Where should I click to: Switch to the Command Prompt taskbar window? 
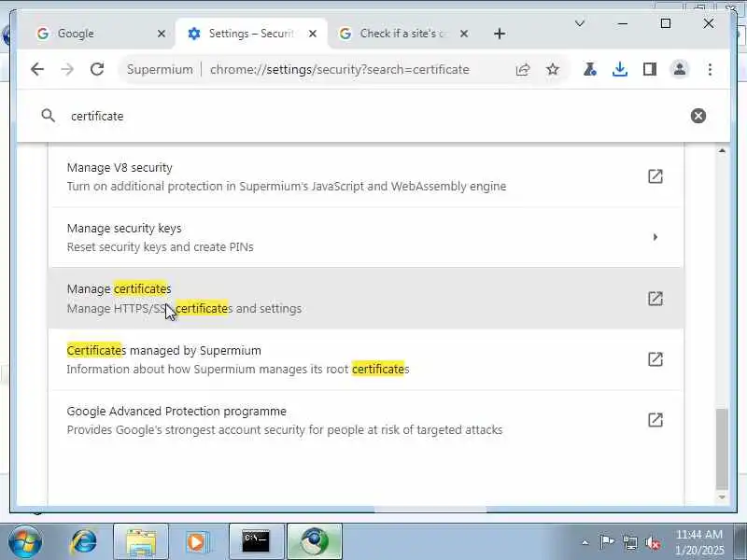click(256, 541)
